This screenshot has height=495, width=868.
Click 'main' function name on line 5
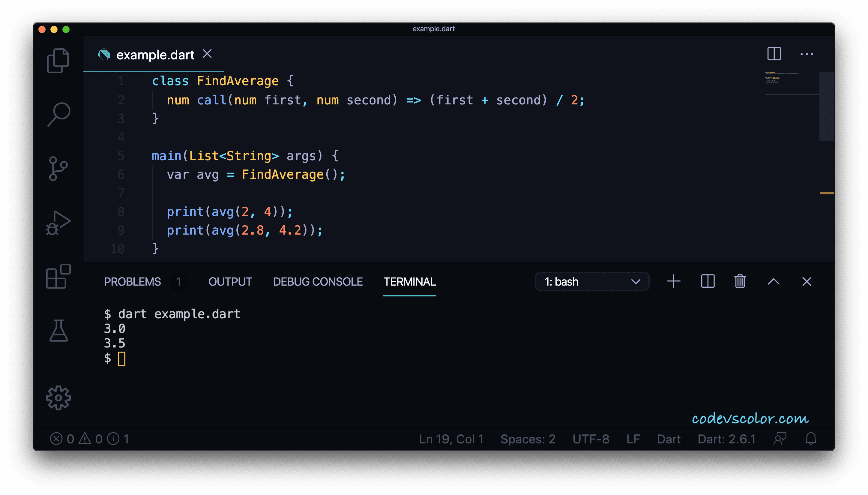(166, 156)
